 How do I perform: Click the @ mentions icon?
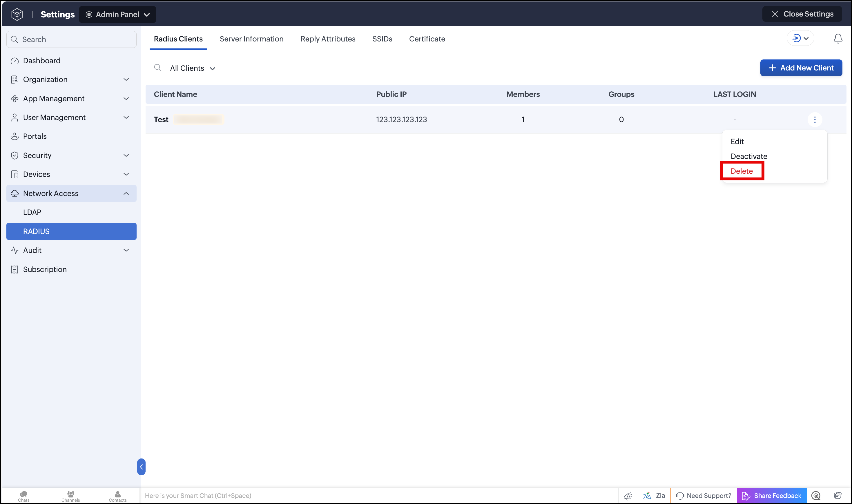[816, 496]
